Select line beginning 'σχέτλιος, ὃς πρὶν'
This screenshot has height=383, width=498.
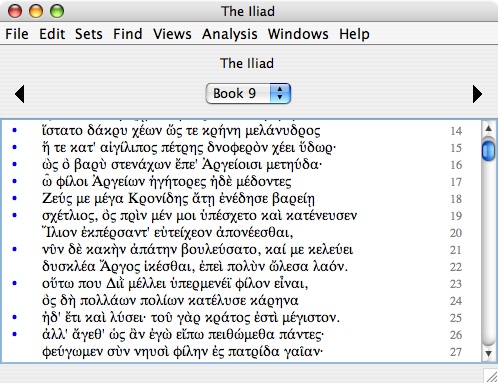coord(199,215)
